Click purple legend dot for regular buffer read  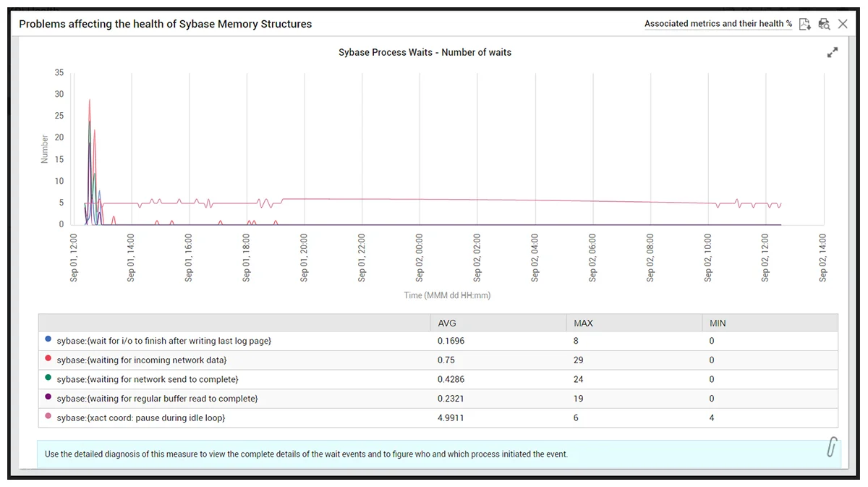coord(48,397)
